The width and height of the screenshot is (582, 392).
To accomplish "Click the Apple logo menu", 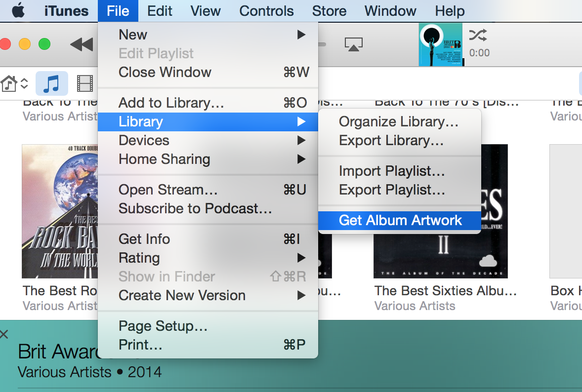I will click(18, 11).
